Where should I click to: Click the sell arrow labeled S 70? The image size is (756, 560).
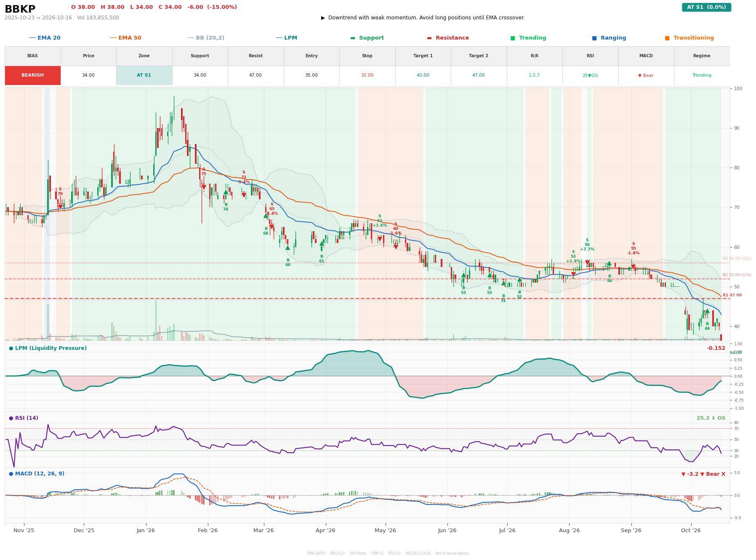[60, 207]
